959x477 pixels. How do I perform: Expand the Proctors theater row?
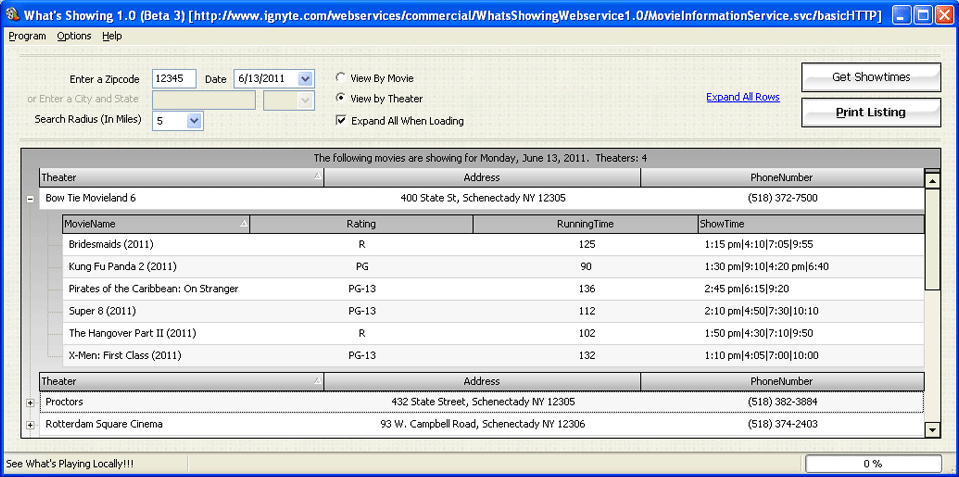pyautogui.click(x=30, y=402)
